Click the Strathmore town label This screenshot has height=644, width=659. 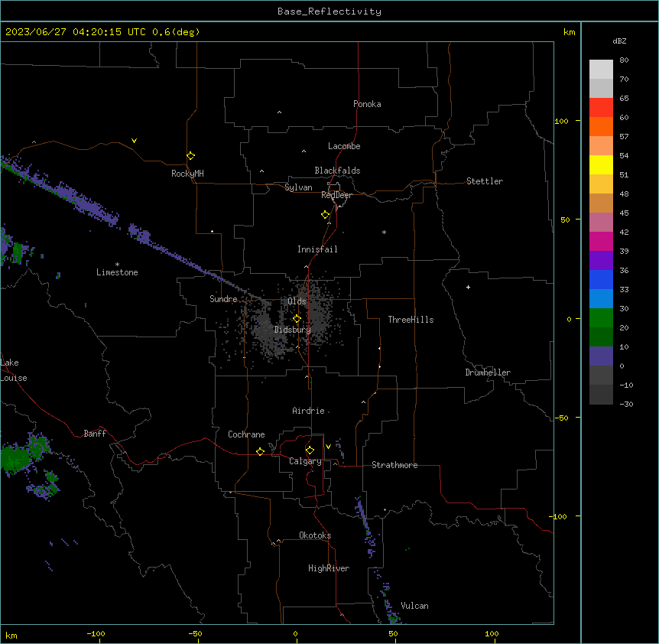pos(394,465)
